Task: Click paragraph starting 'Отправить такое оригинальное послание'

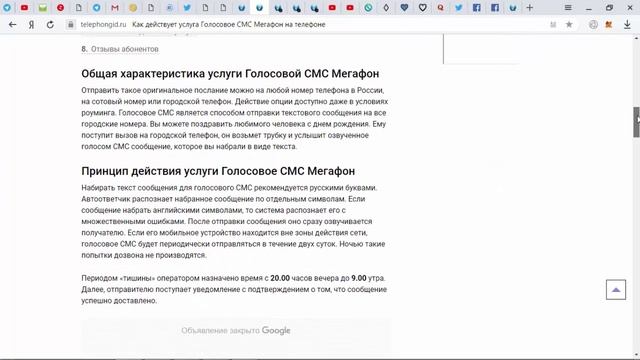Action: 235,118
